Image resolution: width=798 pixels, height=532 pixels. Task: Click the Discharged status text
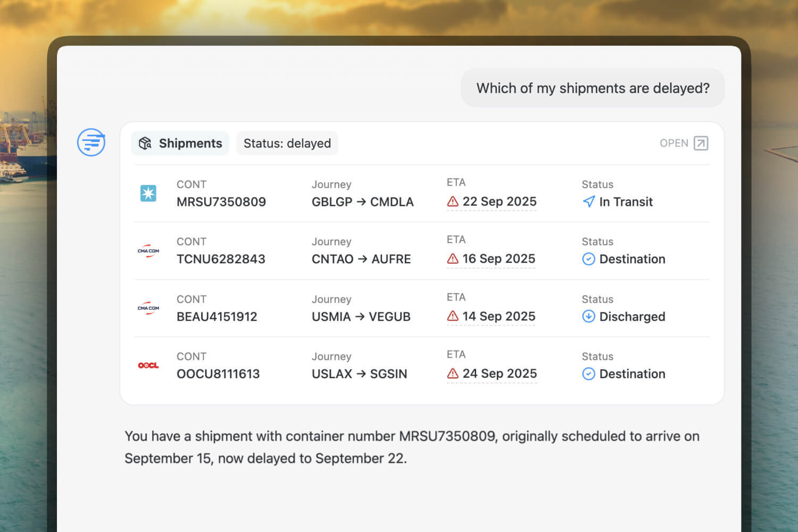(632, 317)
